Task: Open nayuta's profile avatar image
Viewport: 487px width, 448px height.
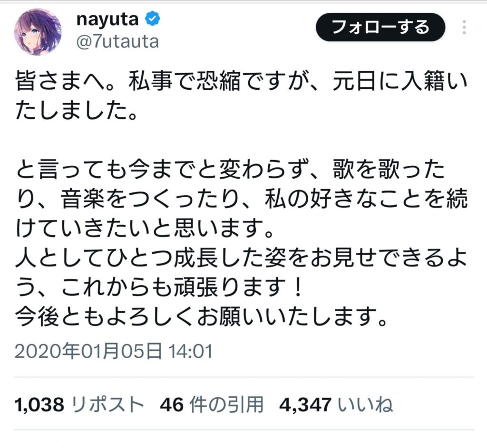Action: 38,32
